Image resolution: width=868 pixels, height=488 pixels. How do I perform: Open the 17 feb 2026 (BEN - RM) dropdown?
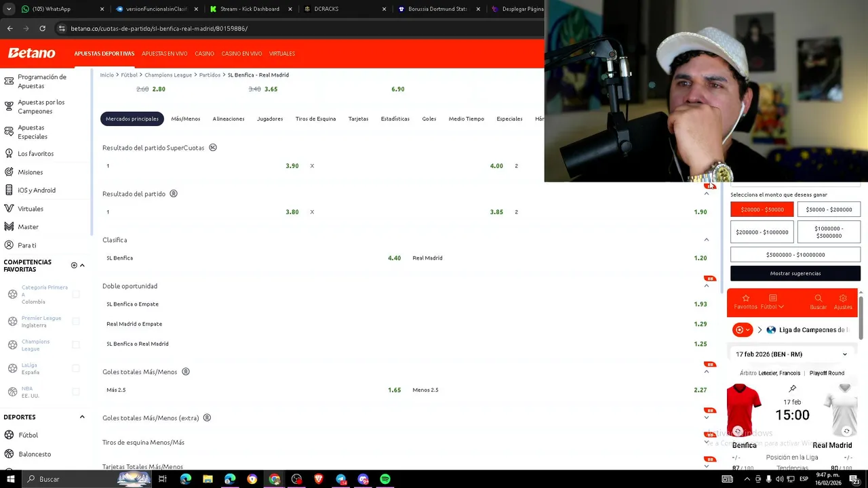coord(792,354)
